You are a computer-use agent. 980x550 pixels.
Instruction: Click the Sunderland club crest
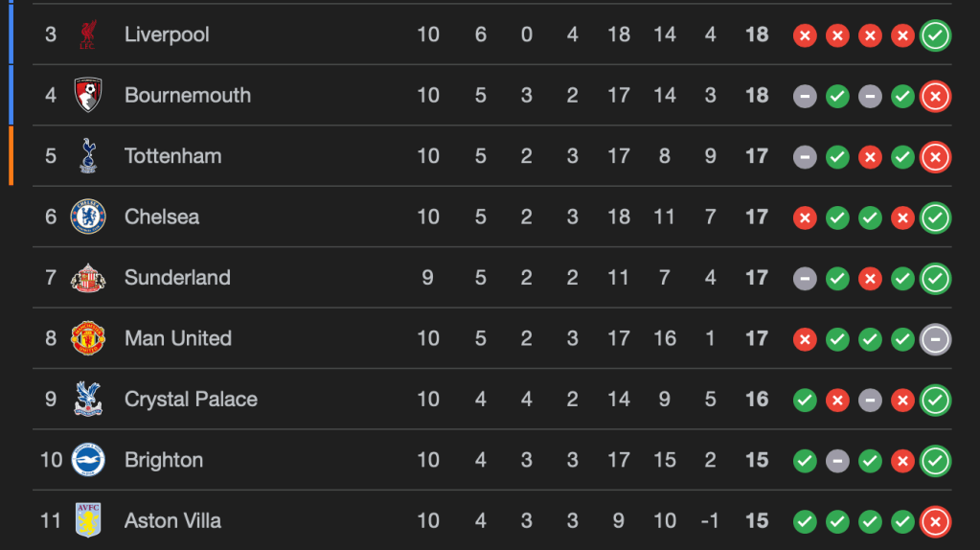pos(88,278)
